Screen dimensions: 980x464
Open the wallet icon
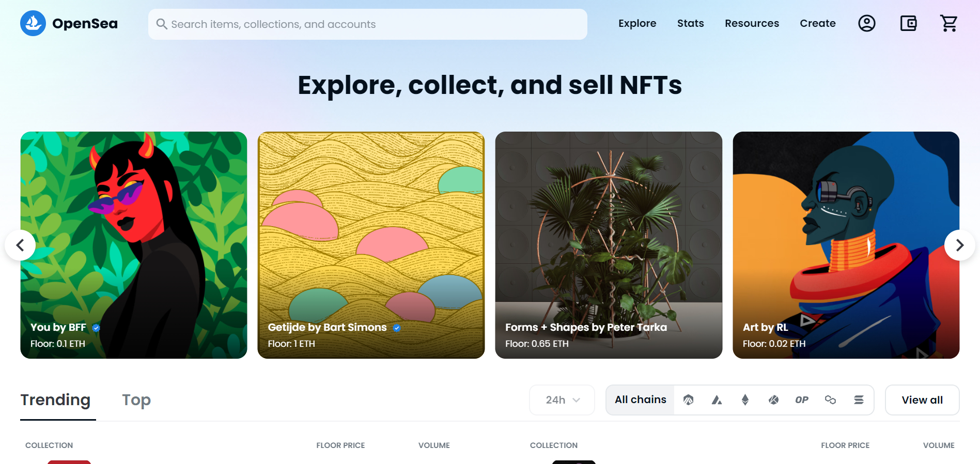[x=908, y=23]
